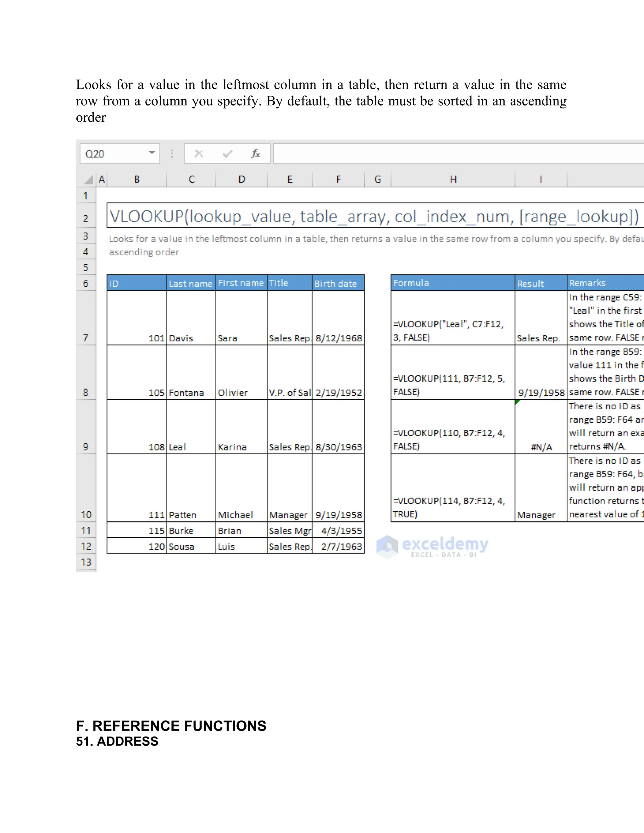
Task: Click the '51. ADDRESS' heading text
Action: pyautogui.click(x=117, y=741)
